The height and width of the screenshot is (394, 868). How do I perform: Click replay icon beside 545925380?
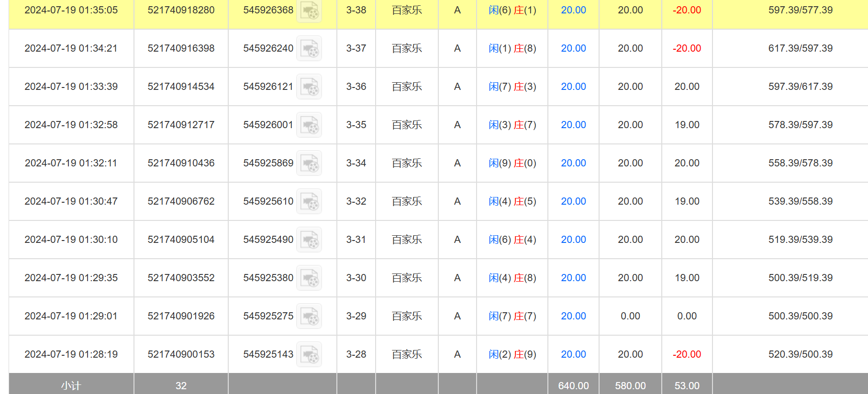(x=309, y=278)
